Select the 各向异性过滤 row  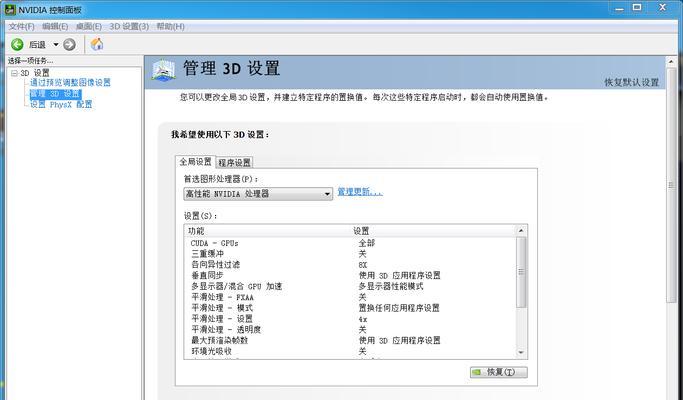pyautogui.click(x=351, y=264)
